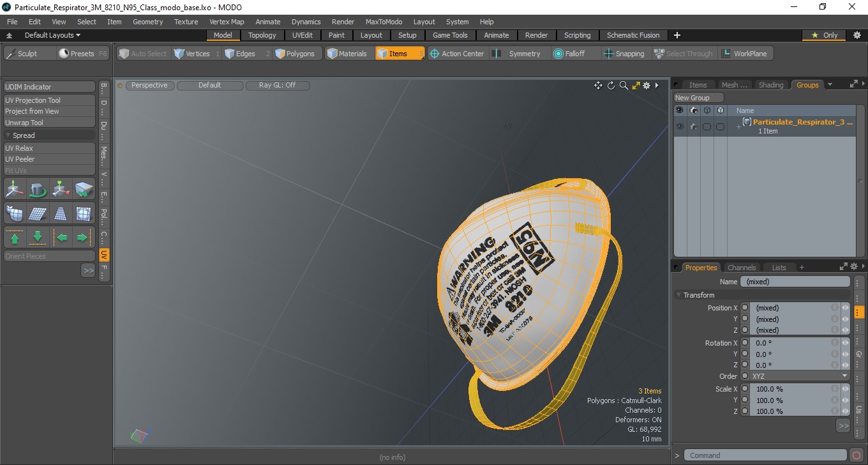Open the Default Layouts dropdown

point(52,35)
